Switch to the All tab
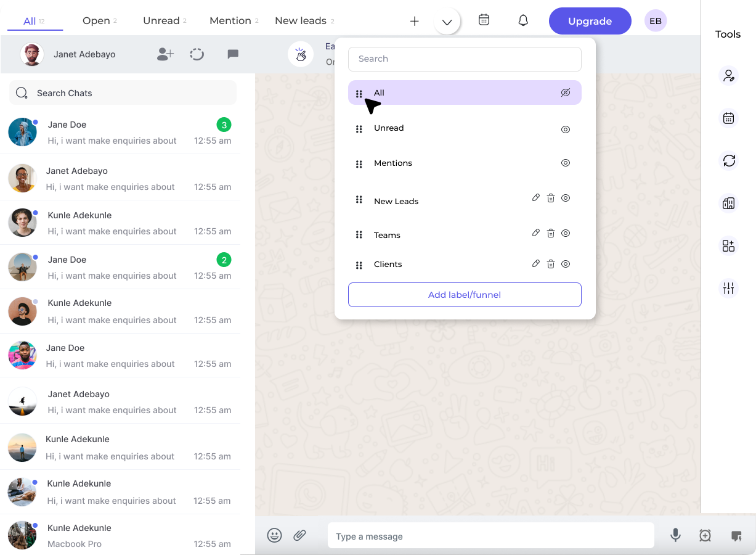 pyautogui.click(x=35, y=21)
